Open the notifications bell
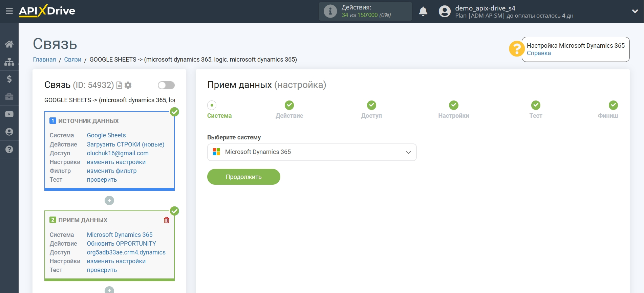Image resolution: width=644 pixels, height=293 pixels. click(423, 12)
